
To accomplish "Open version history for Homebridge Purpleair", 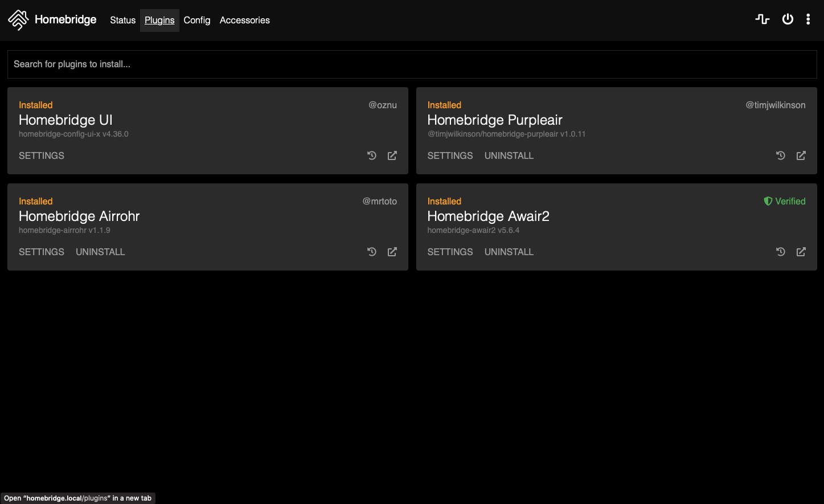I will (x=781, y=155).
